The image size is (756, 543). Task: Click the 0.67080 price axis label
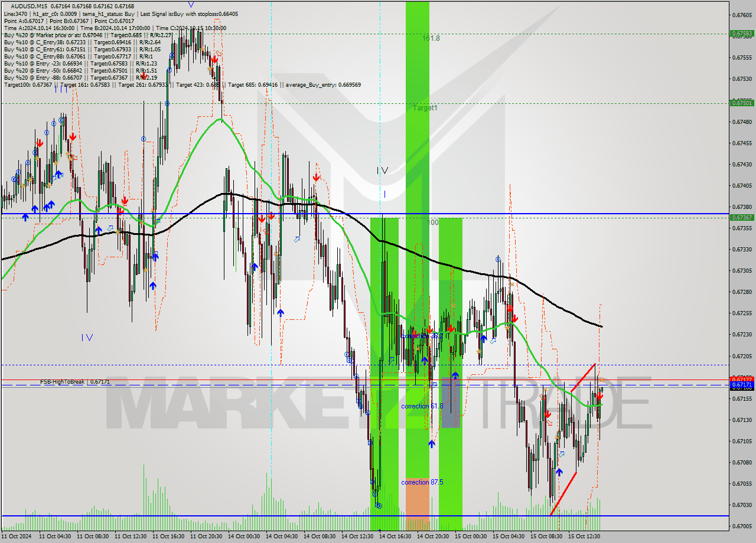click(742, 462)
